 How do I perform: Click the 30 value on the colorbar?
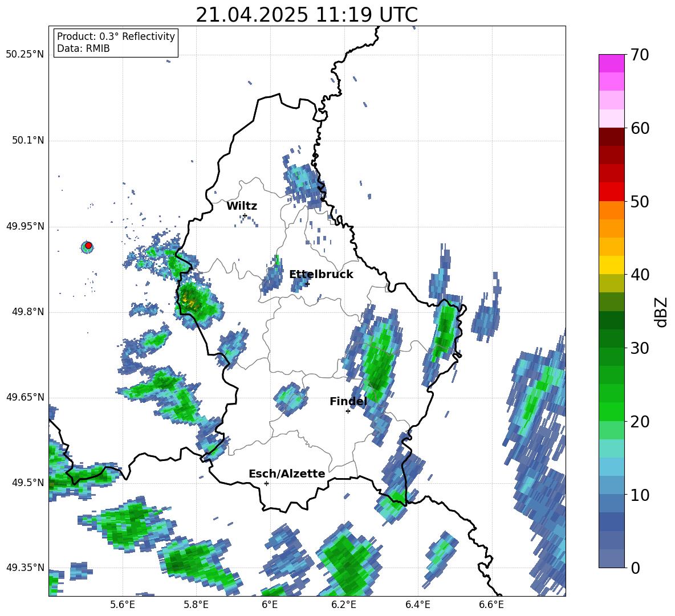(640, 348)
